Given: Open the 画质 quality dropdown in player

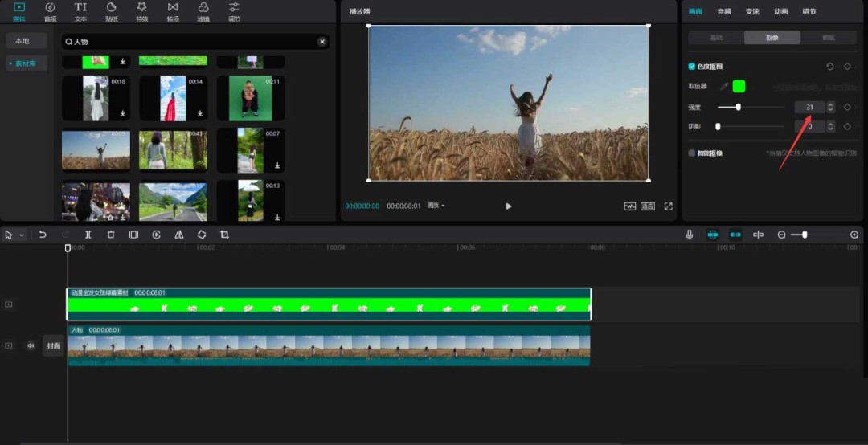Looking at the screenshot, I should coord(436,206).
